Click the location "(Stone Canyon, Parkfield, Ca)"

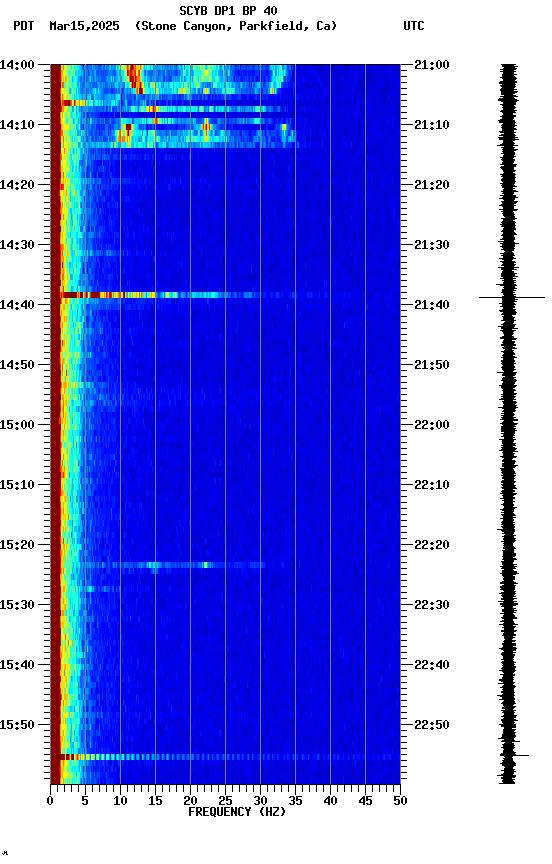[236, 26]
